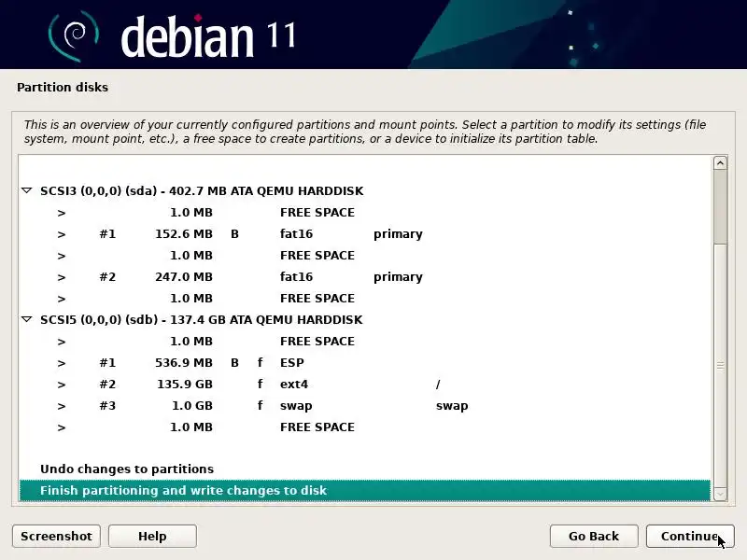
Task: Click the Screenshot button
Action: 56,536
